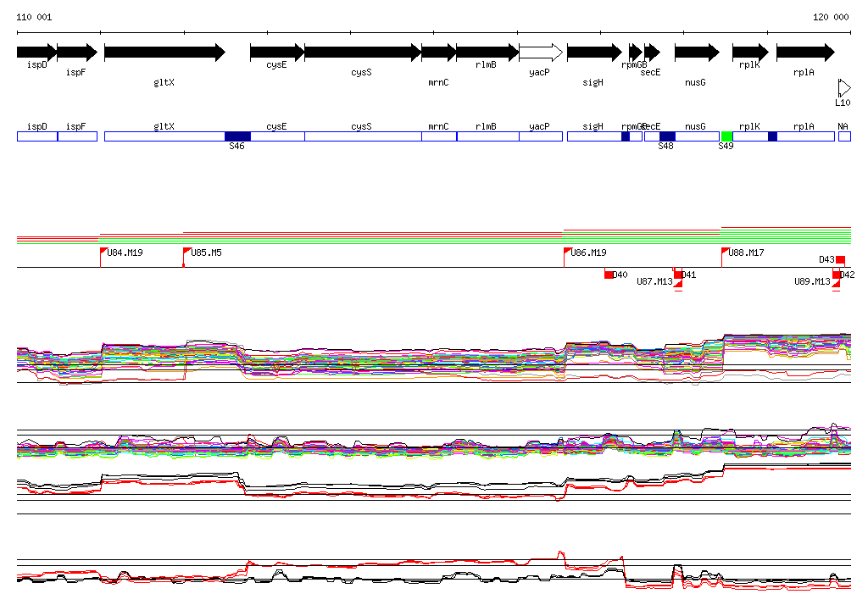Viewport: 868px width, 605px height.
Task: Click the blue ispF segment box
Action: point(77,136)
